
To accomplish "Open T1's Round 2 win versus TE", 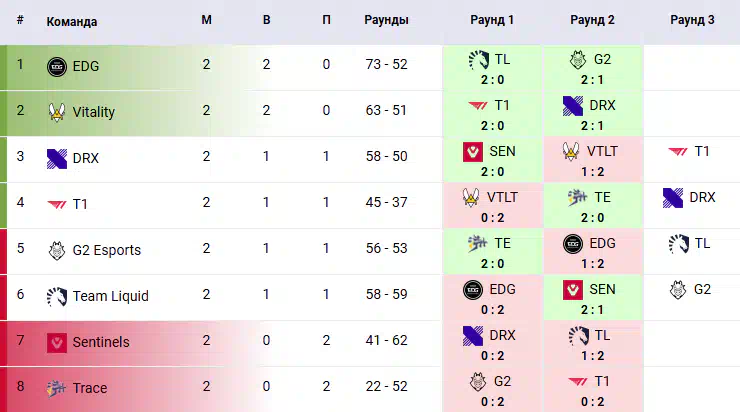I will click(x=593, y=206).
